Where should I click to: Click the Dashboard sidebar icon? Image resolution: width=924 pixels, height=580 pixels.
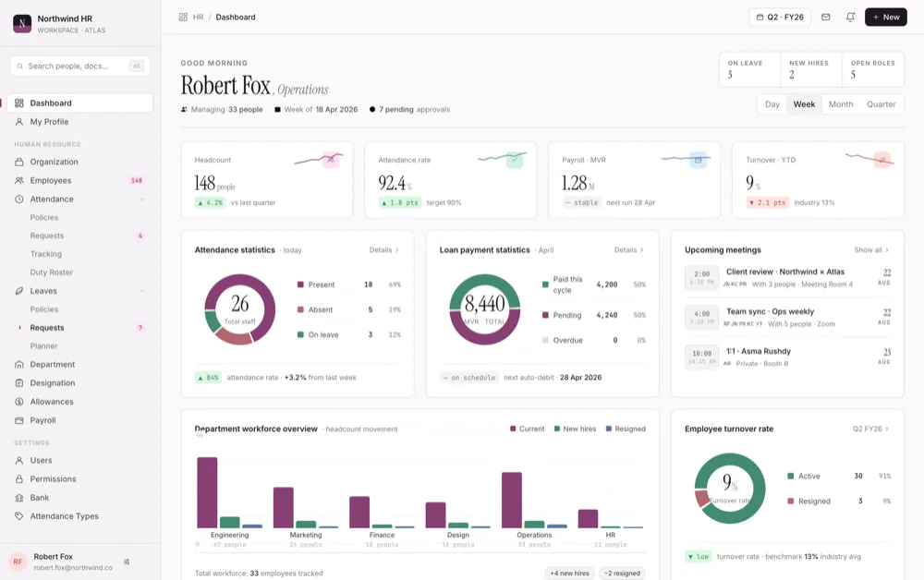pos(19,103)
